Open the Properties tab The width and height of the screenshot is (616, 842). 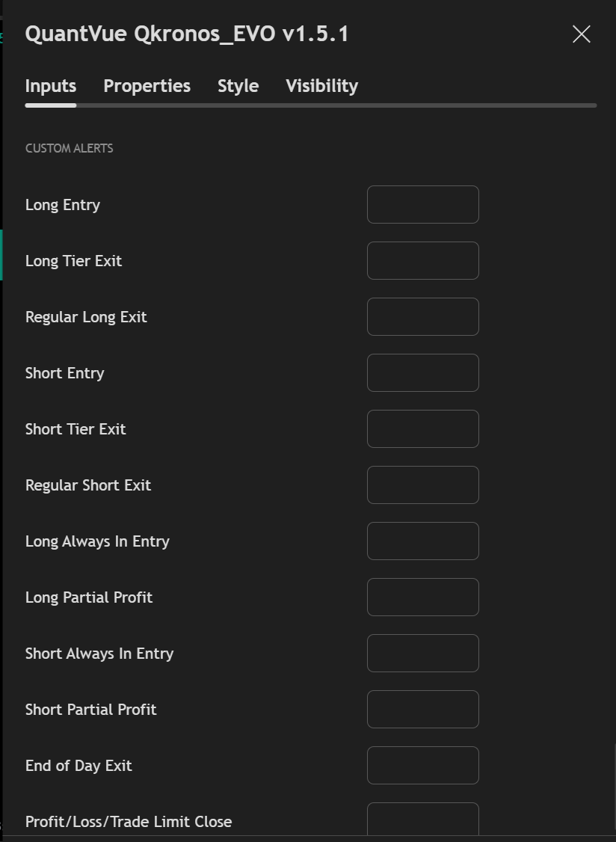[147, 86]
